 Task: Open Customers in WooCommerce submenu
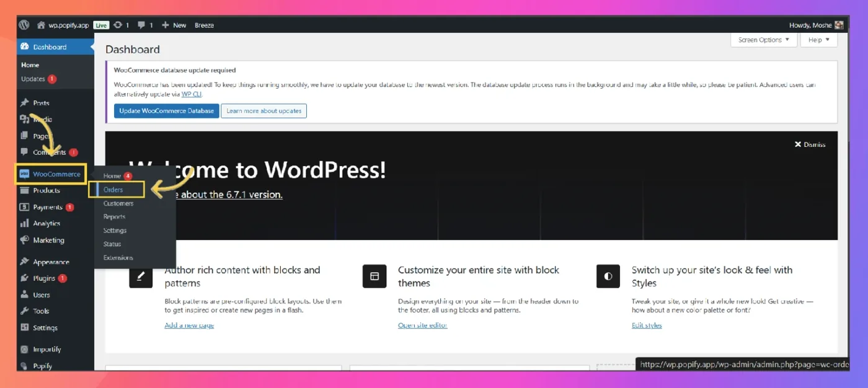pyautogui.click(x=118, y=203)
